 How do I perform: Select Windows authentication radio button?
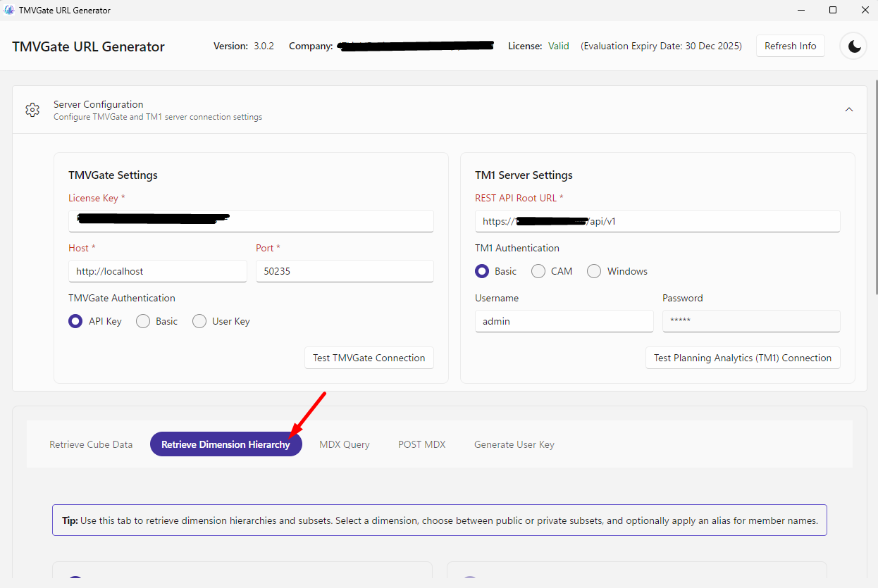click(x=594, y=271)
